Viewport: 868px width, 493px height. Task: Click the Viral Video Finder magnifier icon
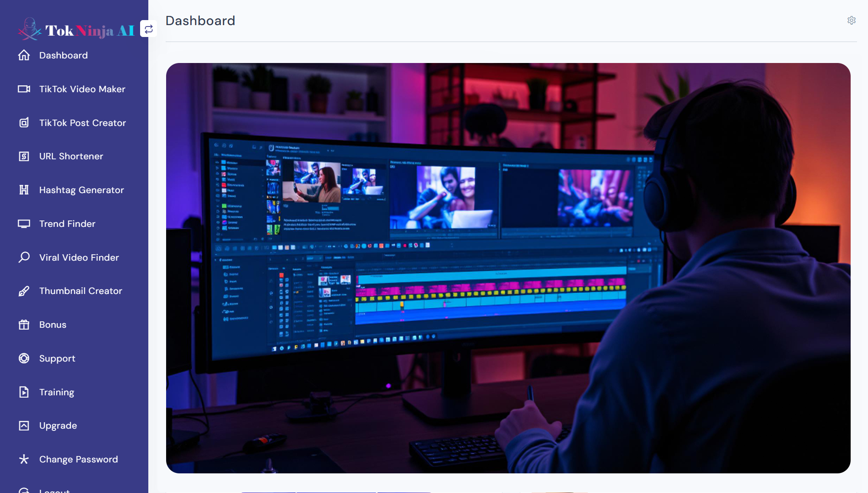point(24,257)
